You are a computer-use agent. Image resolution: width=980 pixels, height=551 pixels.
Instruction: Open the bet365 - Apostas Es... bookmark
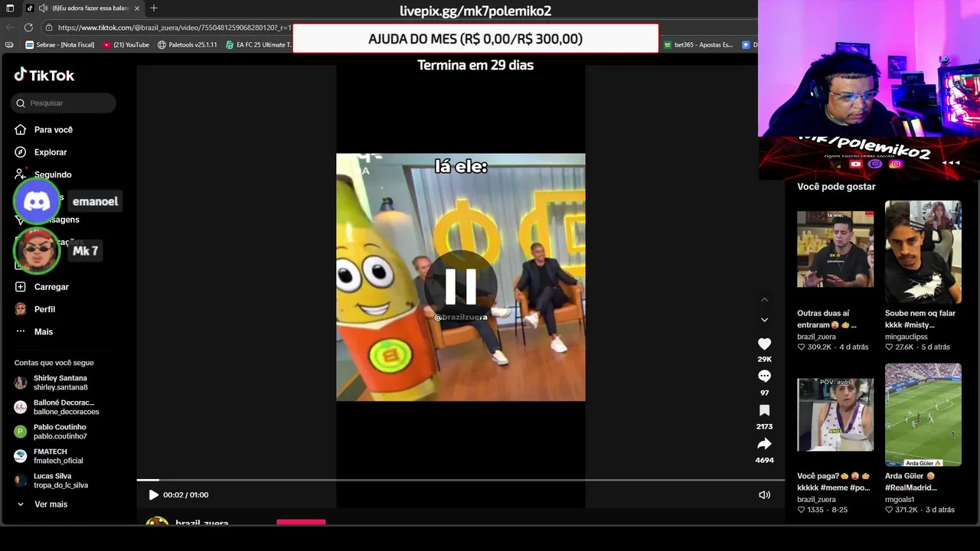pyautogui.click(x=697, y=45)
